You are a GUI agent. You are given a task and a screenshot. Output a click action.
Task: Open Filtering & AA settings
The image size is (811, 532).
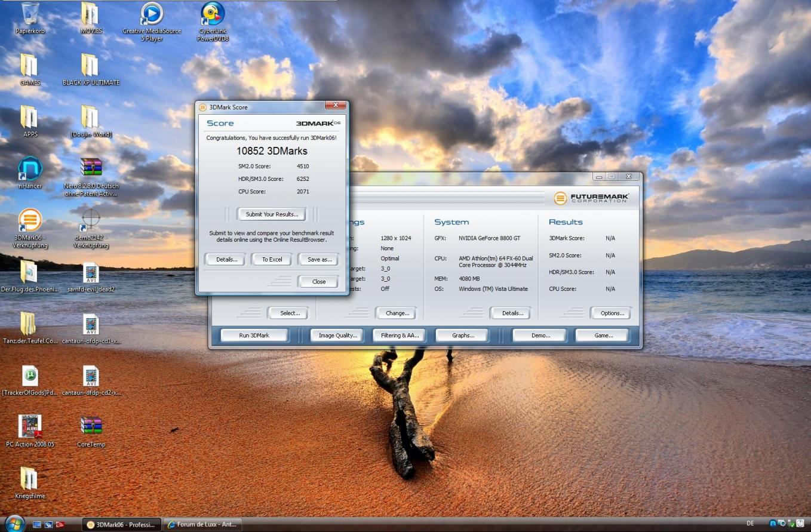tap(400, 336)
